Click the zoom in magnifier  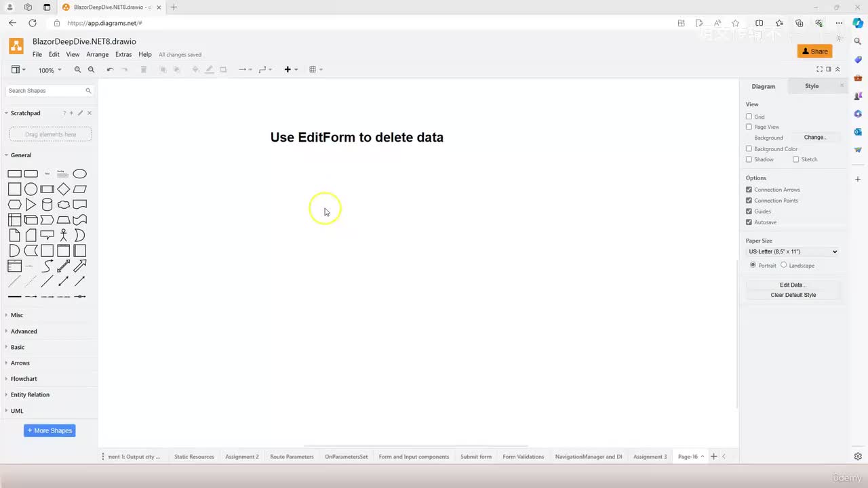[x=77, y=70]
